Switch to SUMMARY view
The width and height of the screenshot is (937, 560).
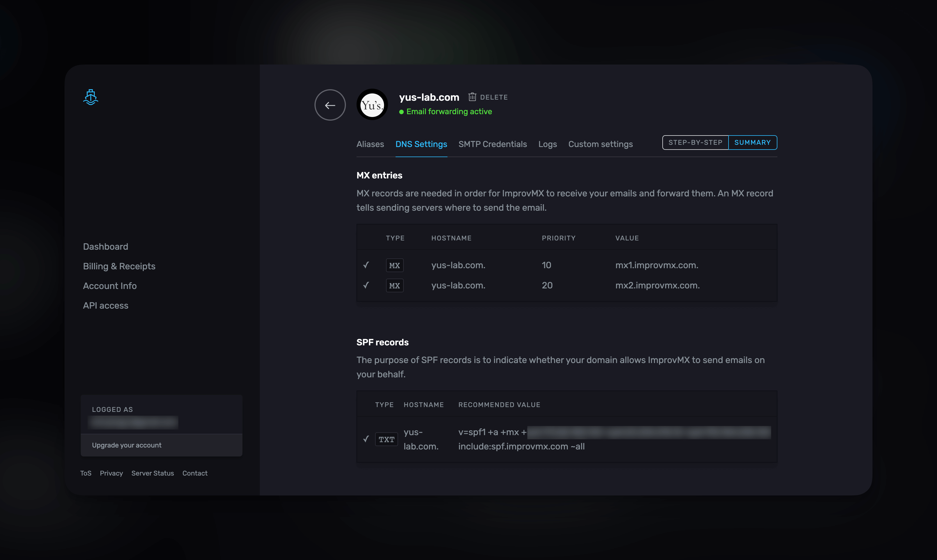(x=752, y=143)
